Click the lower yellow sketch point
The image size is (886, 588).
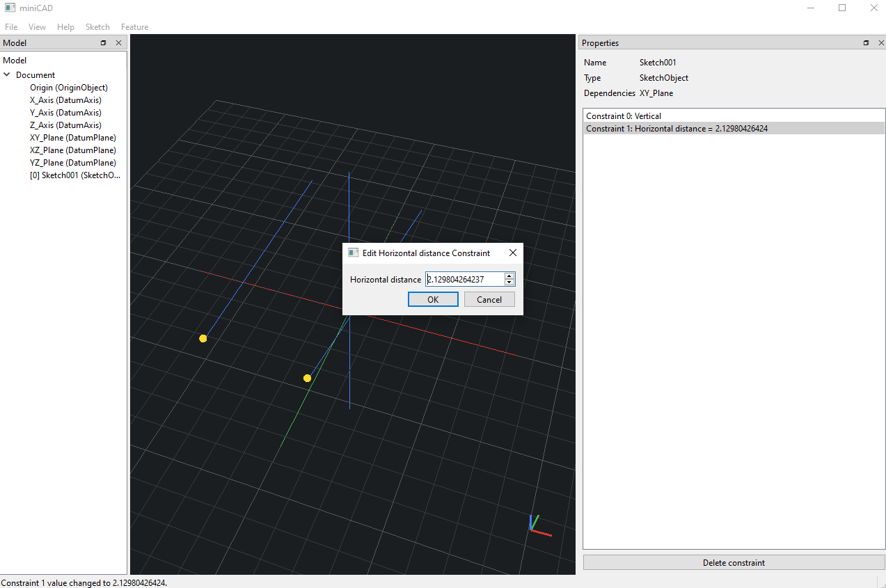pyautogui.click(x=307, y=378)
